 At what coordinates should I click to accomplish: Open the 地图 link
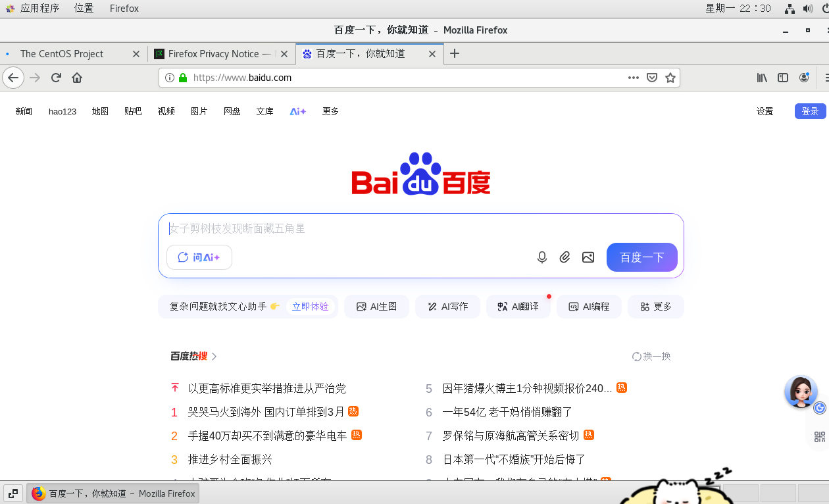[100, 112]
